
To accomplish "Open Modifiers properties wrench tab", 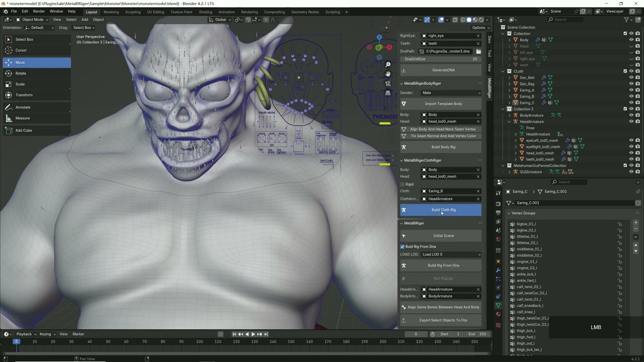I will point(498,270).
